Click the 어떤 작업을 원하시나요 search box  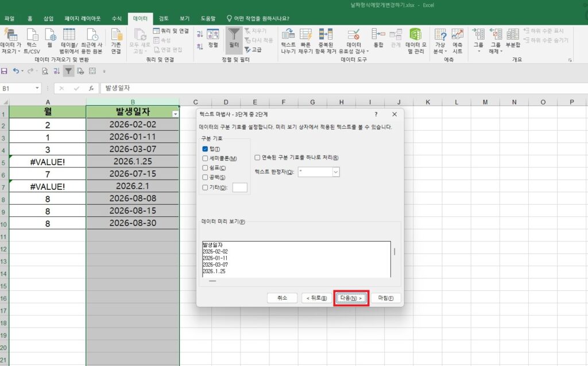coord(258,18)
